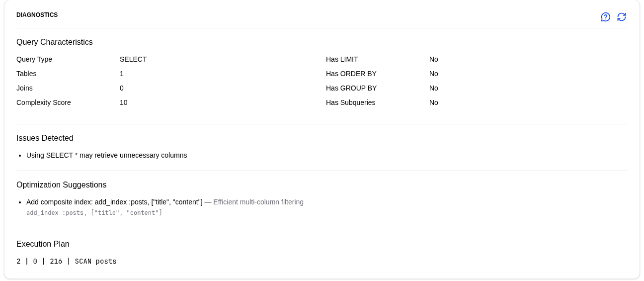Click the Issues Detected heading
Image resolution: width=644 pixels, height=281 pixels.
[x=45, y=138]
